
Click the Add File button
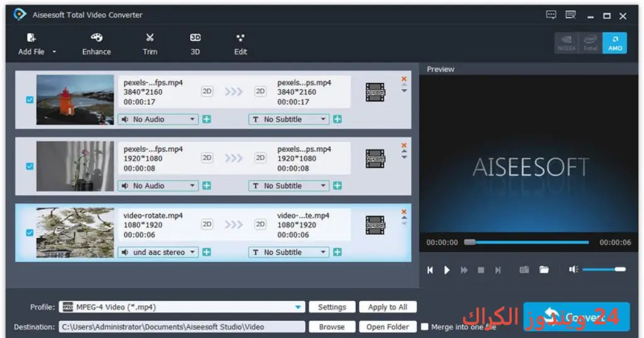[31, 44]
